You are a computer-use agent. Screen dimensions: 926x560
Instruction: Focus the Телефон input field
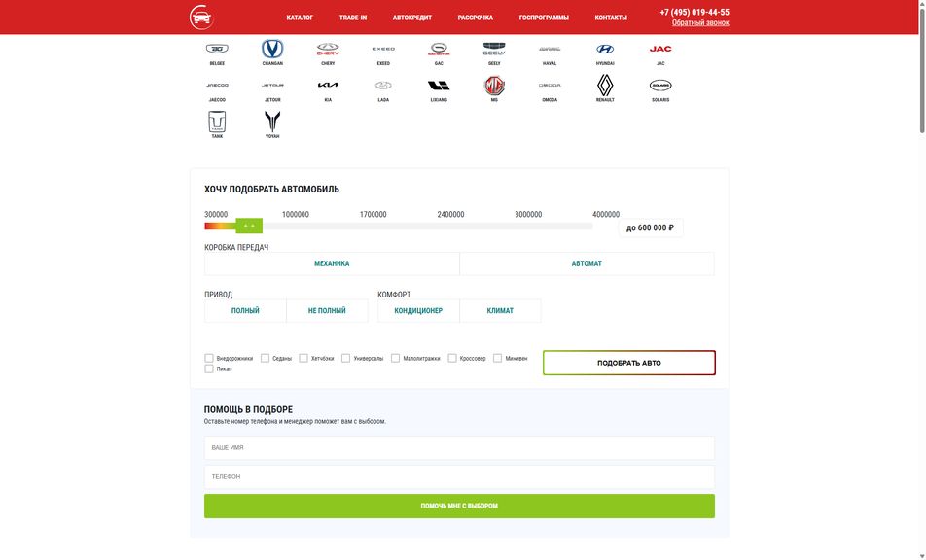(x=459, y=476)
